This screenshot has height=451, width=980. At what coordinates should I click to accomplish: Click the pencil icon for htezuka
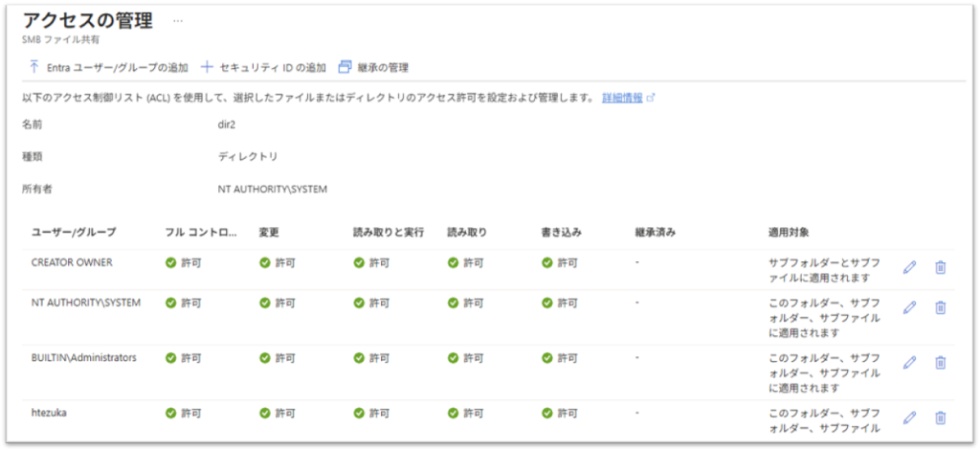coord(909,417)
